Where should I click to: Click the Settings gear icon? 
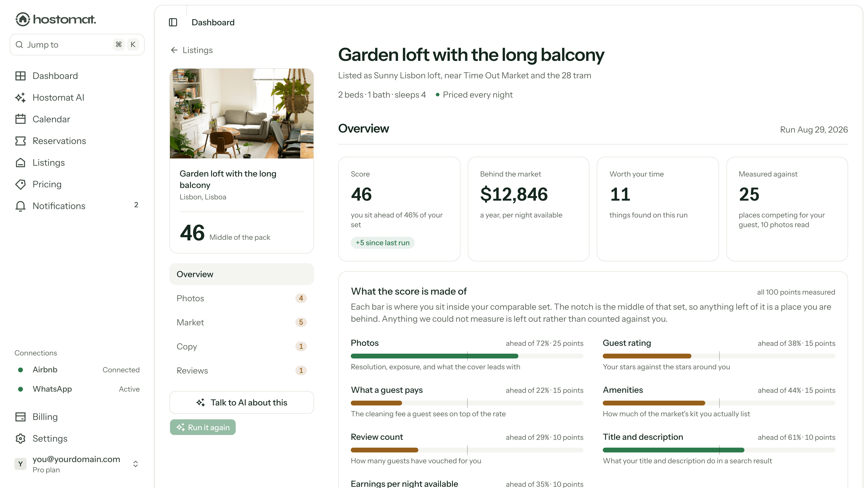[x=20, y=438]
